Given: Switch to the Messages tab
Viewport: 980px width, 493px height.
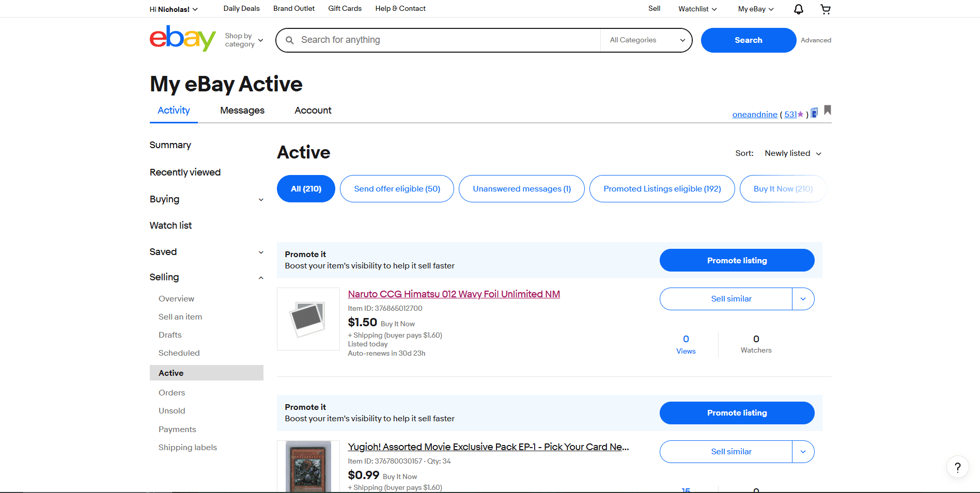Looking at the screenshot, I should pyautogui.click(x=242, y=110).
